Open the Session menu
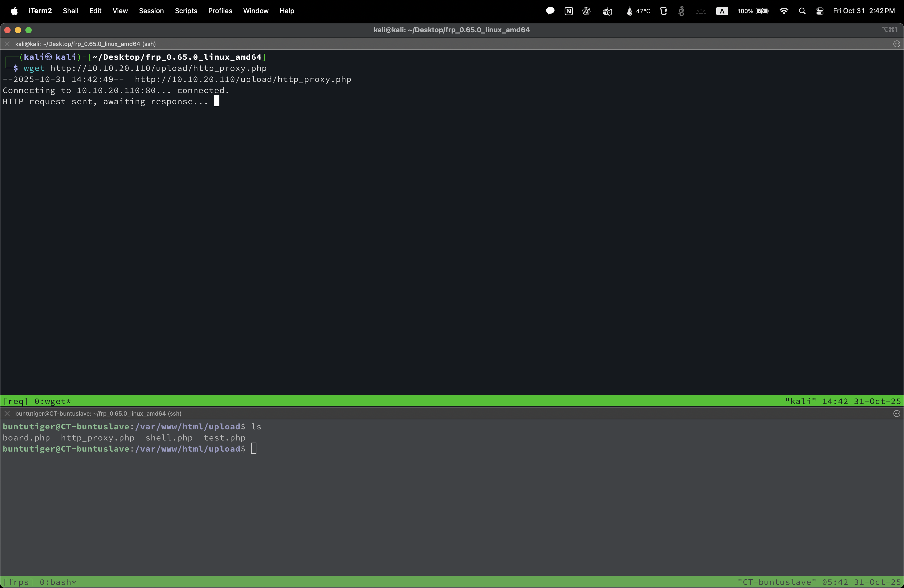The image size is (904, 588). [x=151, y=11]
